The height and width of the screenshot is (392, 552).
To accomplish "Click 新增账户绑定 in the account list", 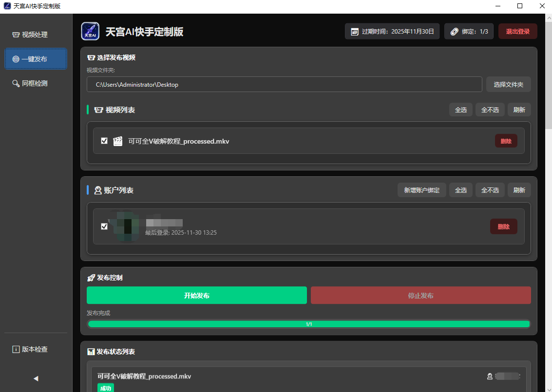I will [421, 190].
